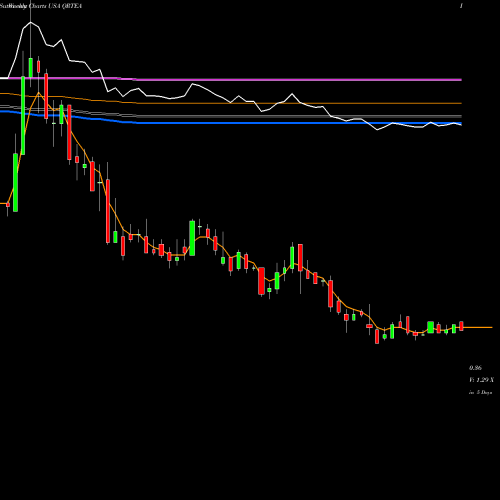The height and width of the screenshot is (500, 500).
Task: Click the 0.86 price value
Action: [x=475, y=368]
